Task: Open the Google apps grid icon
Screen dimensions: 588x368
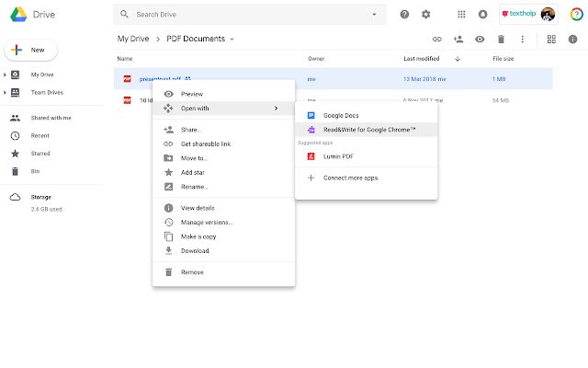Action: click(461, 15)
